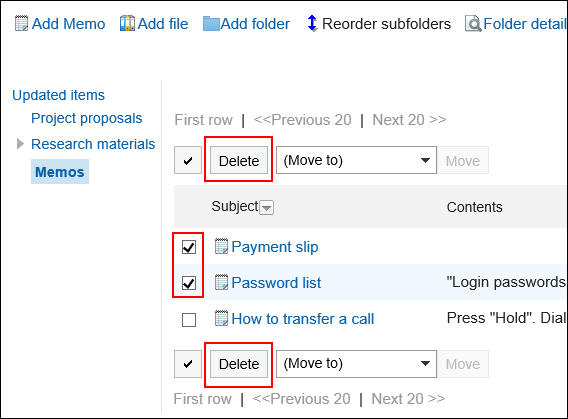Open the Project proposals folder
Viewport: 568px width, 419px height.
[87, 118]
